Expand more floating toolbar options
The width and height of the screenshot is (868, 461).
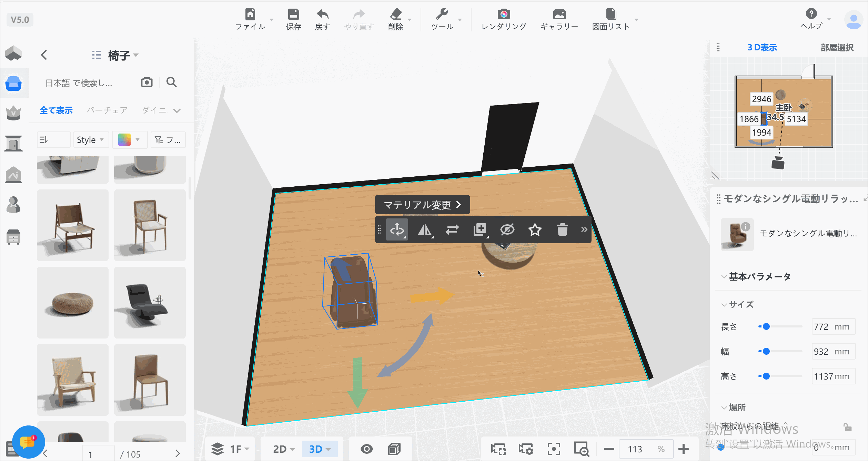pyautogui.click(x=584, y=229)
